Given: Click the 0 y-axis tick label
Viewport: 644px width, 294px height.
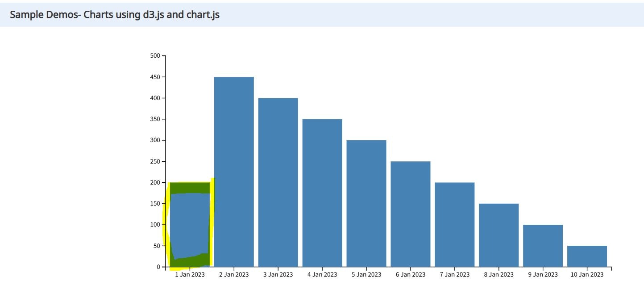Looking at the screenshot, I should pos(158,267).
